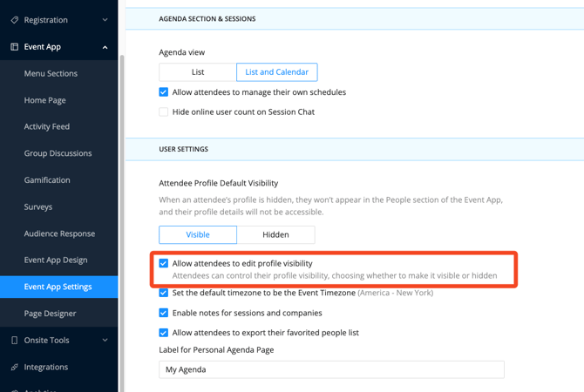Screen dimensions: 584x392
Task: Click the Label for Personal Agenda Page field
Action: click(x=331, y=369)
